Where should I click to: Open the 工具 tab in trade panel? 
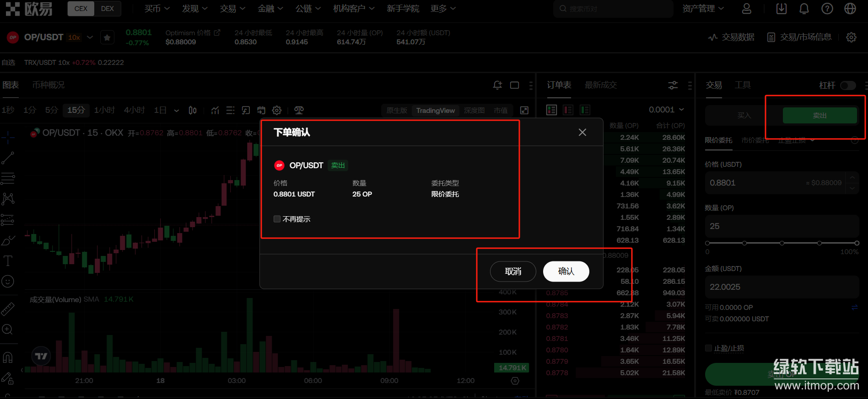point(743,85)
